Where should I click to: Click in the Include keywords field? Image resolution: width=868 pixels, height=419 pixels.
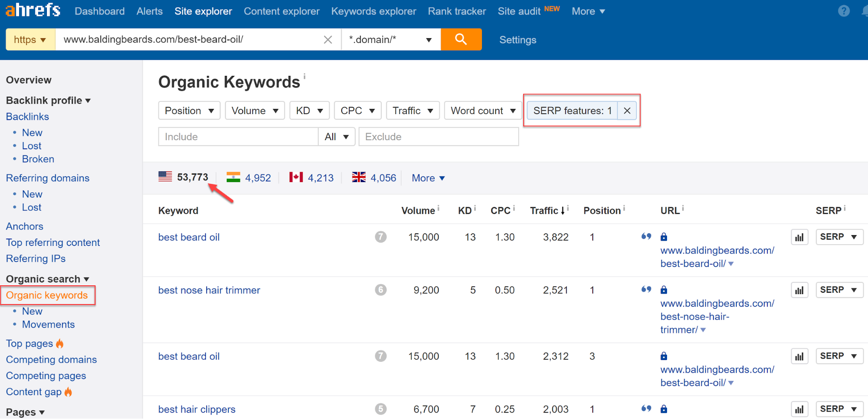pos(238,137)
